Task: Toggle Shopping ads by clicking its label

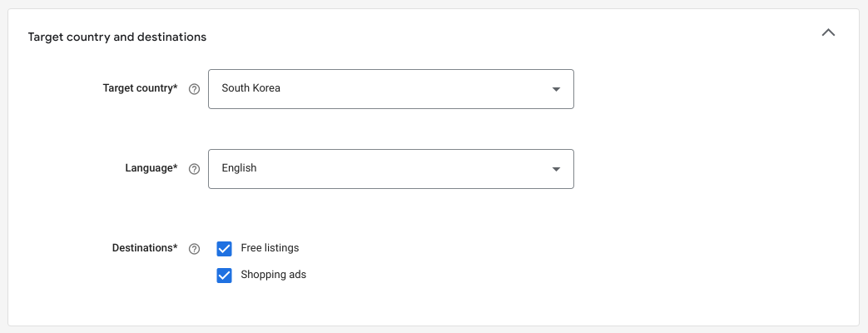Action: [x=273, y=275]
